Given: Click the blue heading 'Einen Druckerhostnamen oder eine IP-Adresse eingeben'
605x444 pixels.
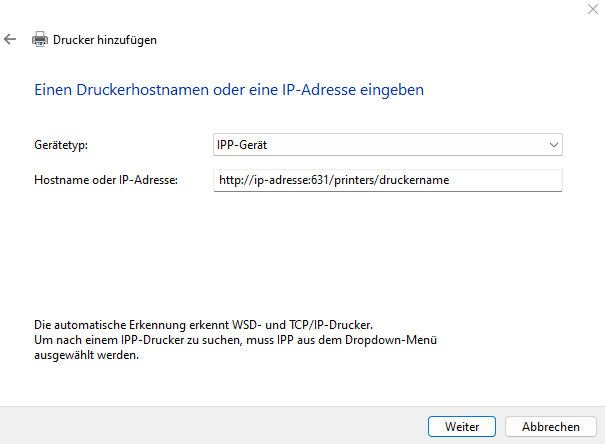Looking at the screenshot, I should point(229,90).
